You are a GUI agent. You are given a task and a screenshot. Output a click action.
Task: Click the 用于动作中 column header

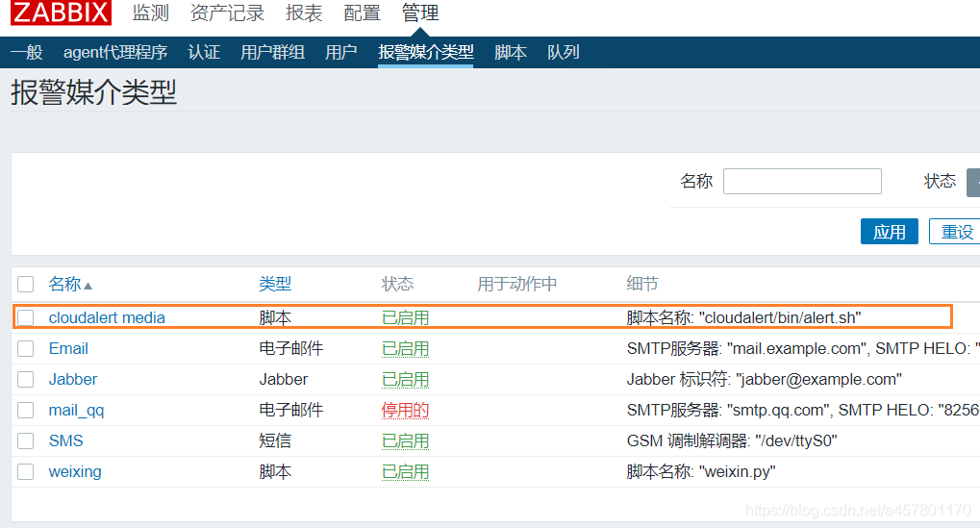coord(516,285)
